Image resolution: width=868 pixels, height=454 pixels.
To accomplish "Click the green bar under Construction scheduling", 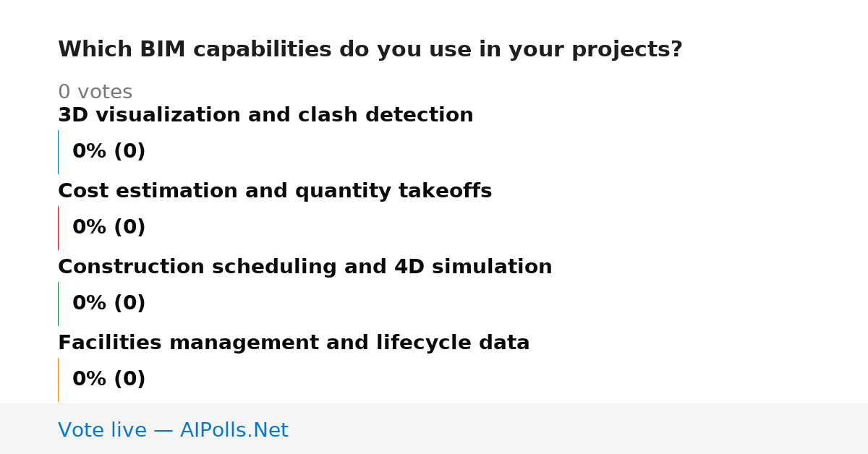I will pyautogui.click(x=58, y=304).
